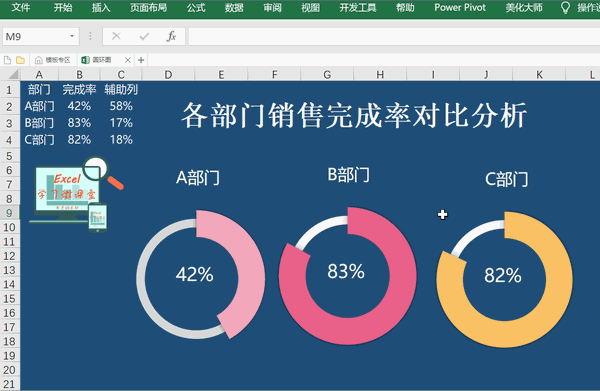Select column D header

coord(168,74)
